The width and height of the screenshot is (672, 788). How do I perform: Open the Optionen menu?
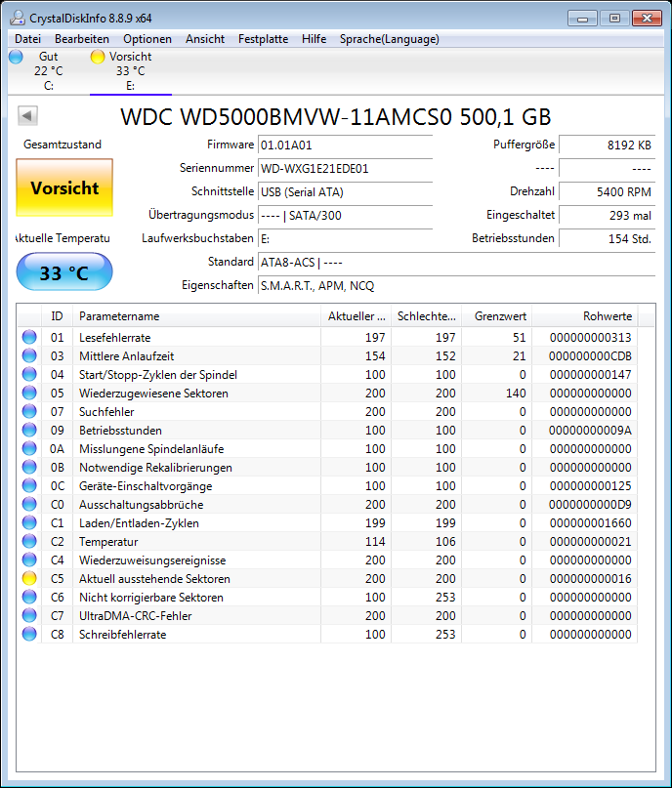[147, 39]
